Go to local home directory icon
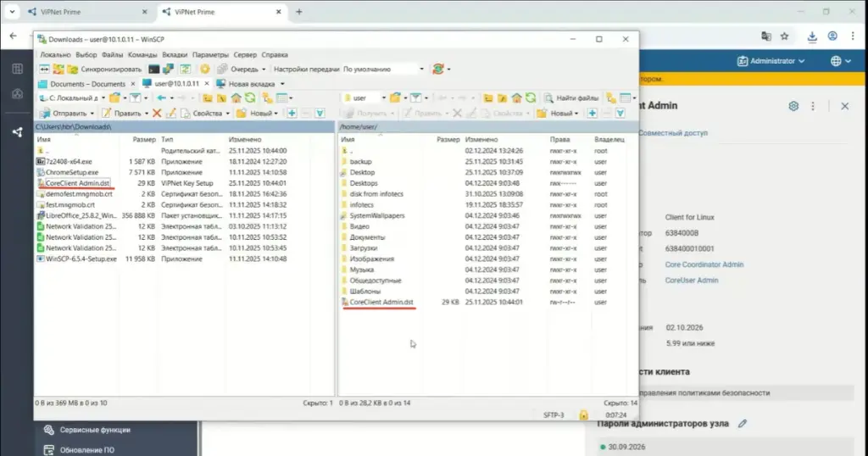This screenshot has width=868, height=456. pos(236,98)
